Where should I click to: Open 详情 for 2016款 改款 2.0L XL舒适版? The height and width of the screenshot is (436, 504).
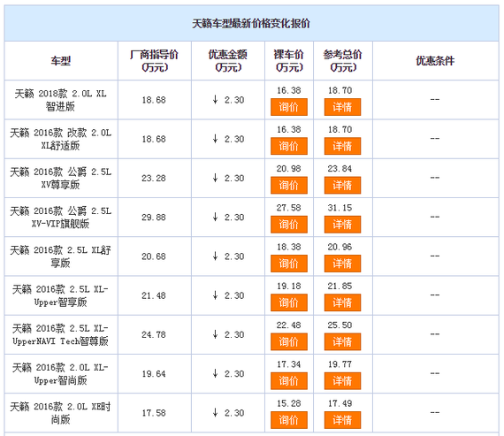pyautogui.click(x=342, y=146)
